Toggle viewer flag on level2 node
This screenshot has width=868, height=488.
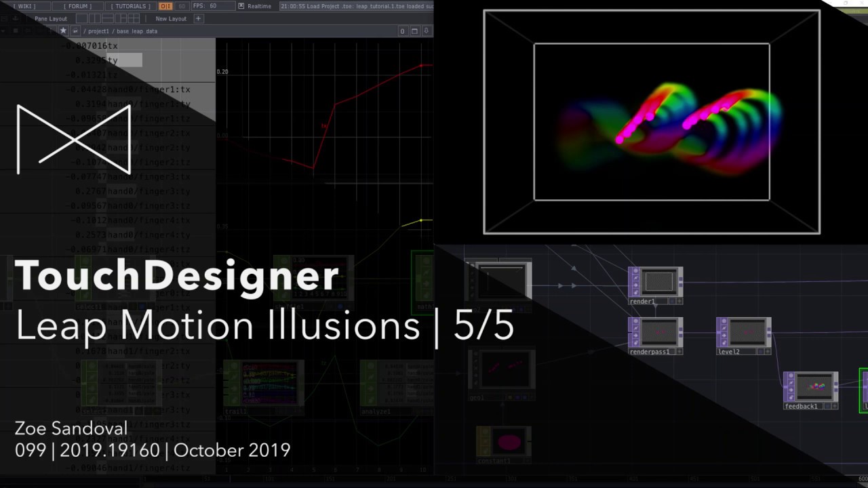pyautogui.click(x=724, y=321)
